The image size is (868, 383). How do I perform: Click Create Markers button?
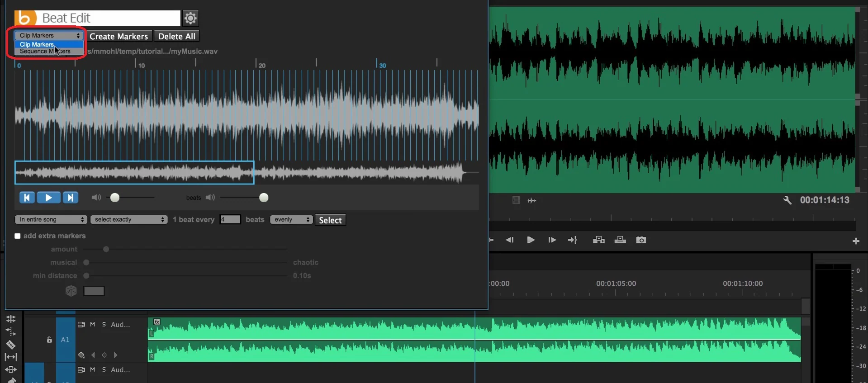click(119, 36)
